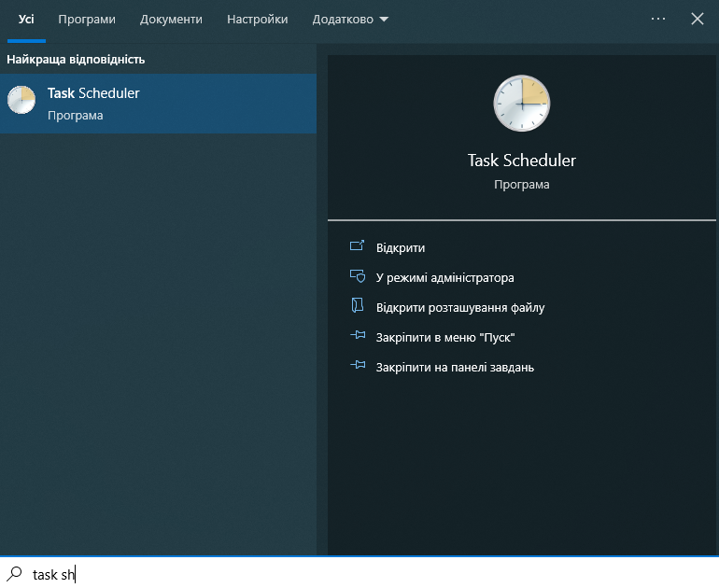Click the open window icon beside Відкрити
The height and width of the screenshot is (588, 719).
point(358,245)
